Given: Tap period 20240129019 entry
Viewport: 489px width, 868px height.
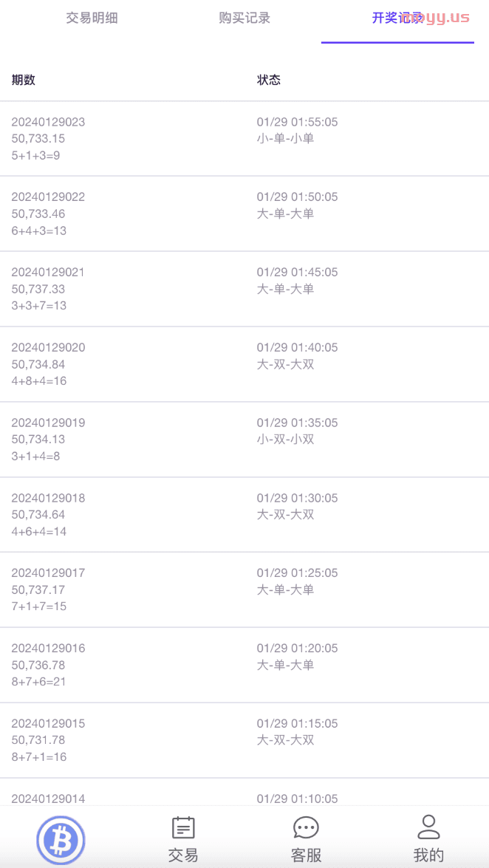Looking at the screenshot, I should coord(244,440).
